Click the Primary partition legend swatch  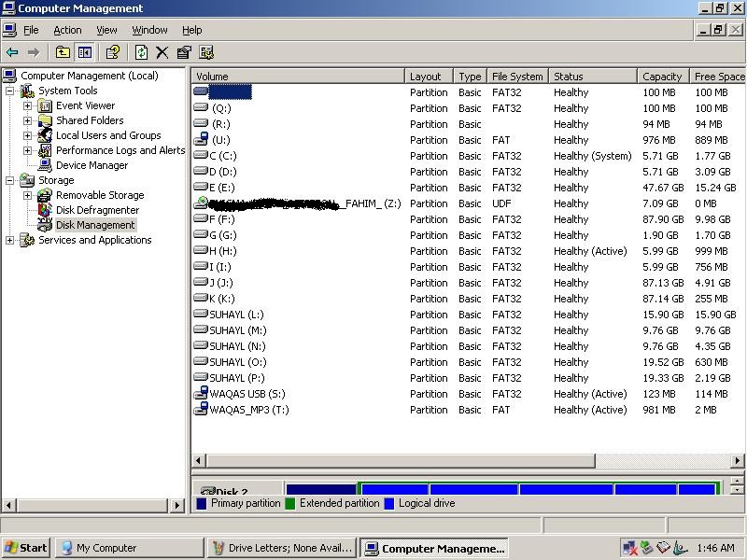tap(201, 503)
